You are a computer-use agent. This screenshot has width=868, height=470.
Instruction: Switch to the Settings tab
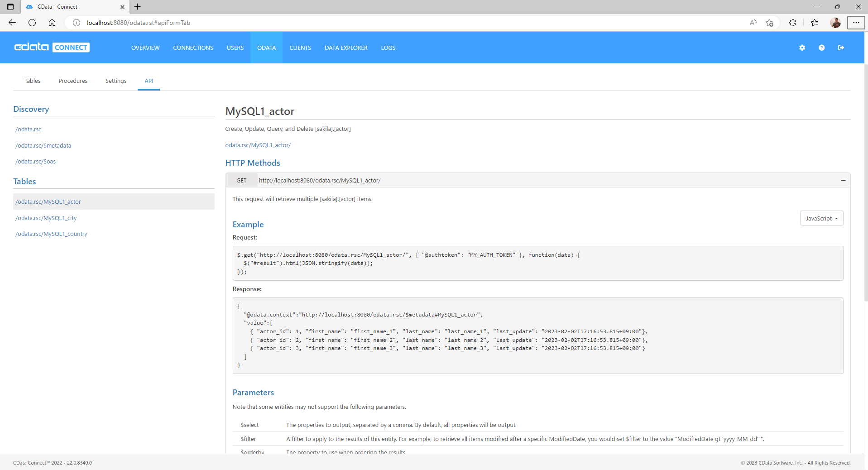click(116, 81)
